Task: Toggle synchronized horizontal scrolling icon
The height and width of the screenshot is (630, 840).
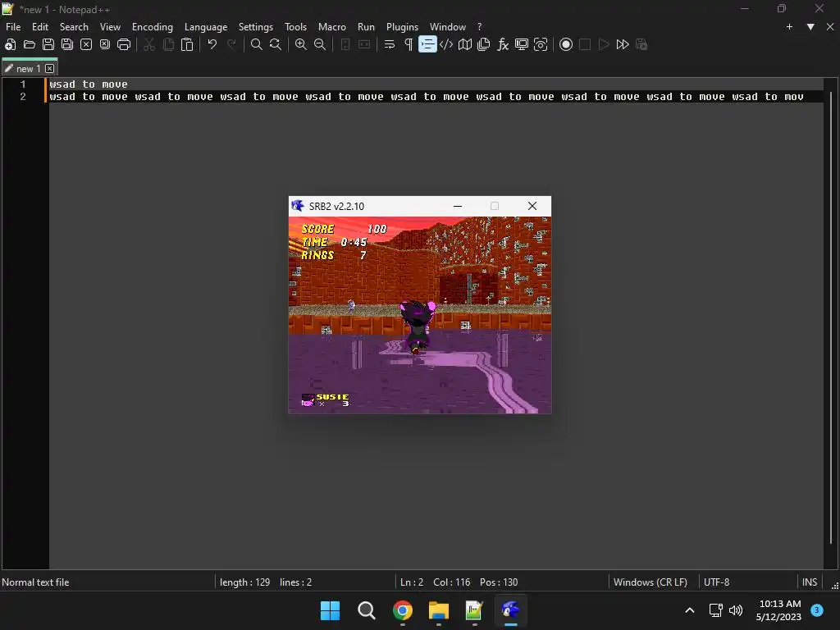Action: click(364, 44)
